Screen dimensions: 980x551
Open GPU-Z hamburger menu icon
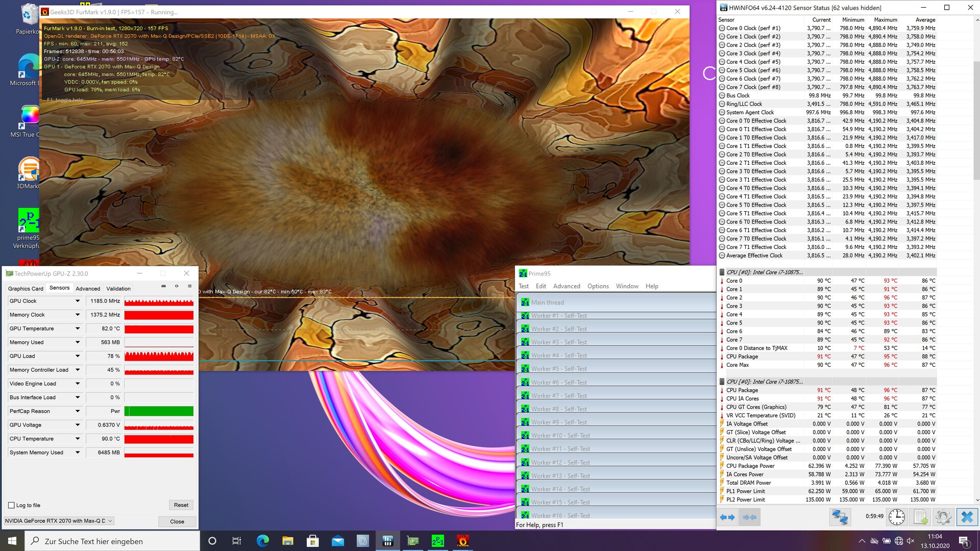click(x=189, y=286)
